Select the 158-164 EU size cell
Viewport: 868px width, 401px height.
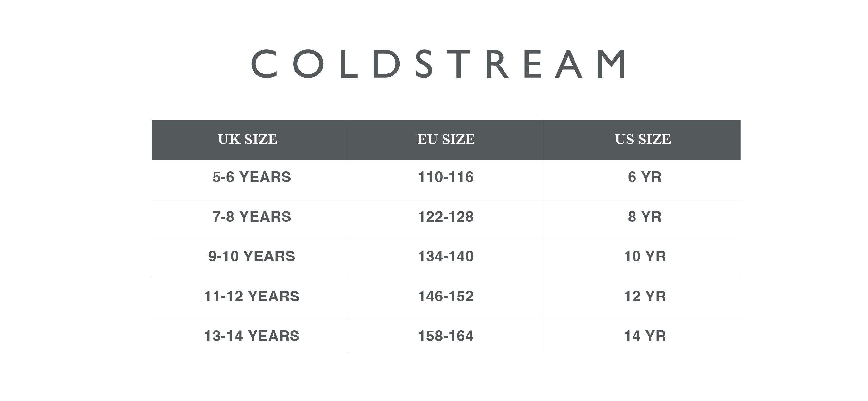446,336
